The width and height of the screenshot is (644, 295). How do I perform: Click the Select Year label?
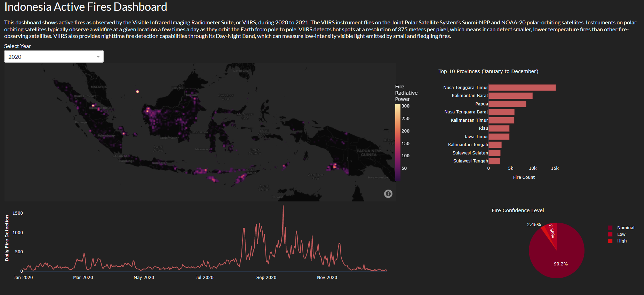click(18, 46)
